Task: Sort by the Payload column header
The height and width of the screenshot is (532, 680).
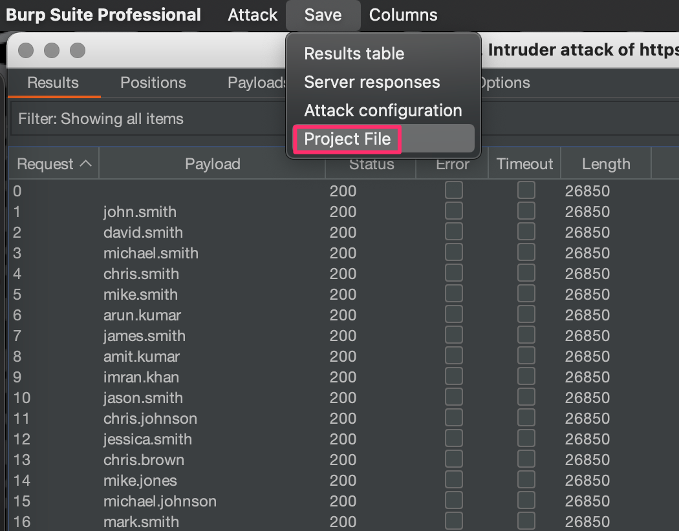Action: pyautogui.click(x=212, y=164)
